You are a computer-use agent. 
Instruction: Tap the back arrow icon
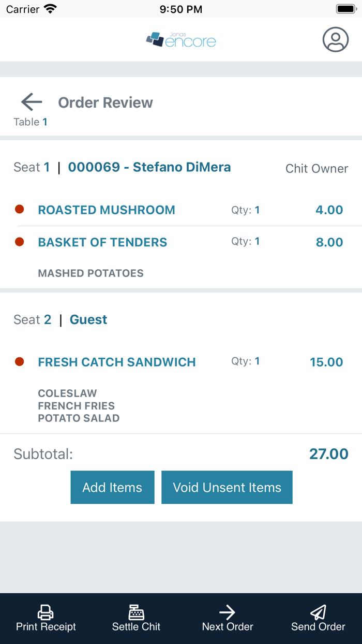(31, 102)
